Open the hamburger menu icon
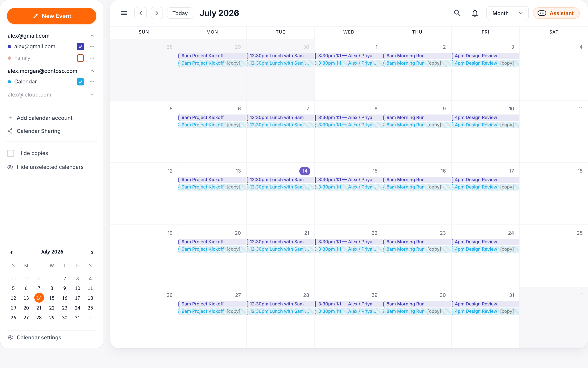This screenshot has width=588, height=368. 124,13
